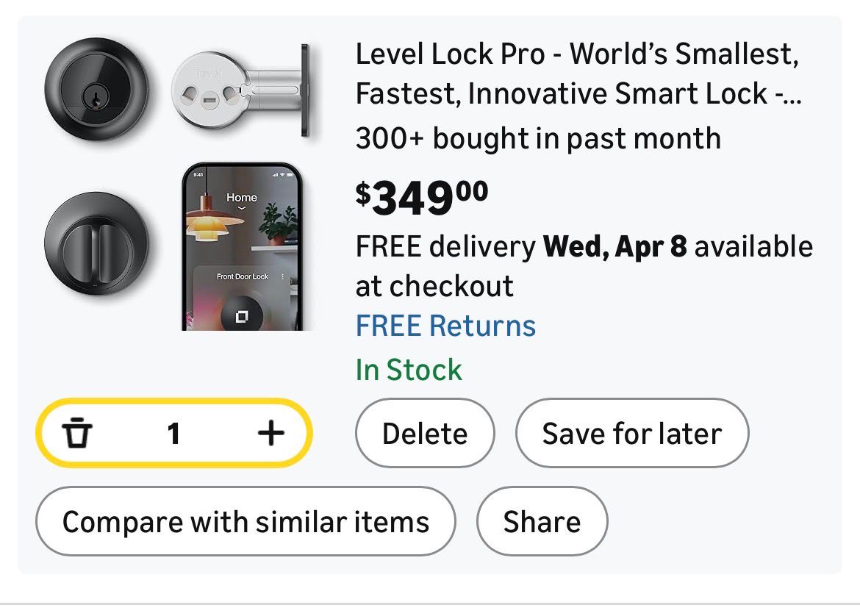Click the black thumb-turn lock image
860x616 pixels.
96,243
